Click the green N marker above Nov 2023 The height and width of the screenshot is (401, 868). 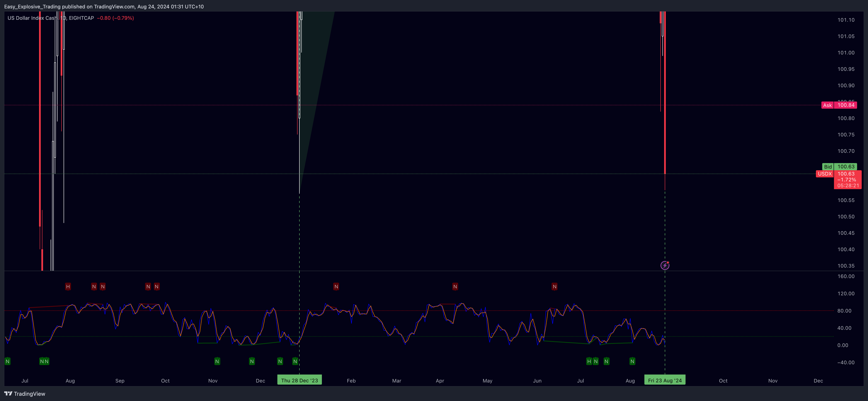coord(217,361)
